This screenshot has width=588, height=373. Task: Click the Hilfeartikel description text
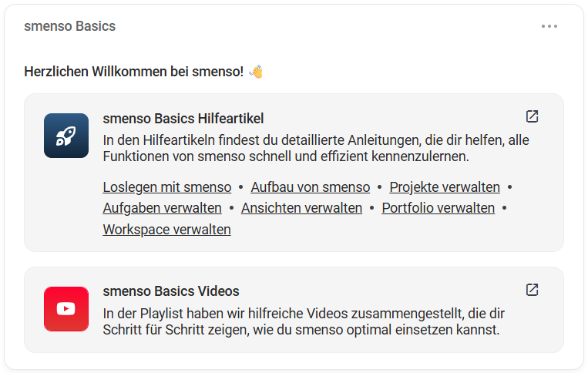[x=315, y=148]
